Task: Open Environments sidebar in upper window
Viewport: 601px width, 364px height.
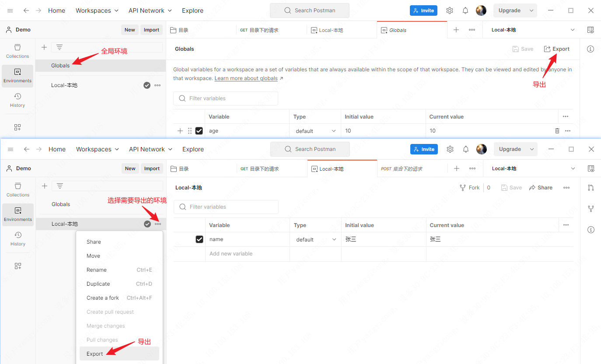Action: tap(17, 76)
